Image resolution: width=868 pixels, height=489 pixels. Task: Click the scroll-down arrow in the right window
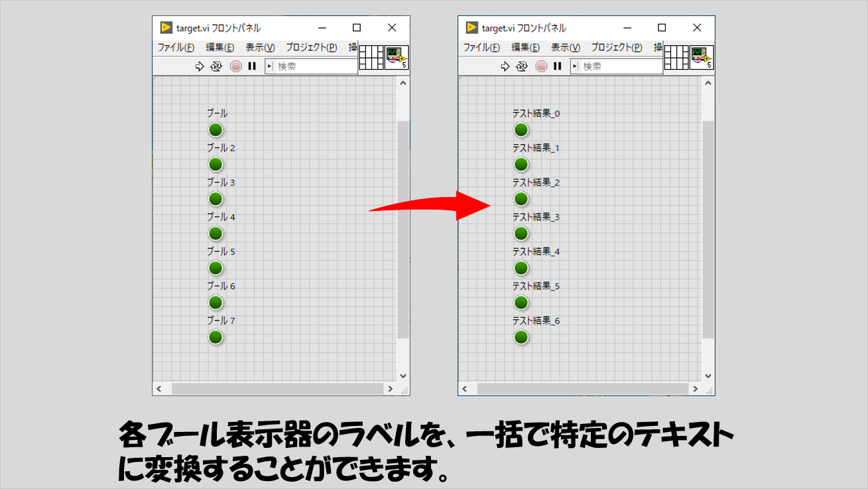click(x=708, y=376)
